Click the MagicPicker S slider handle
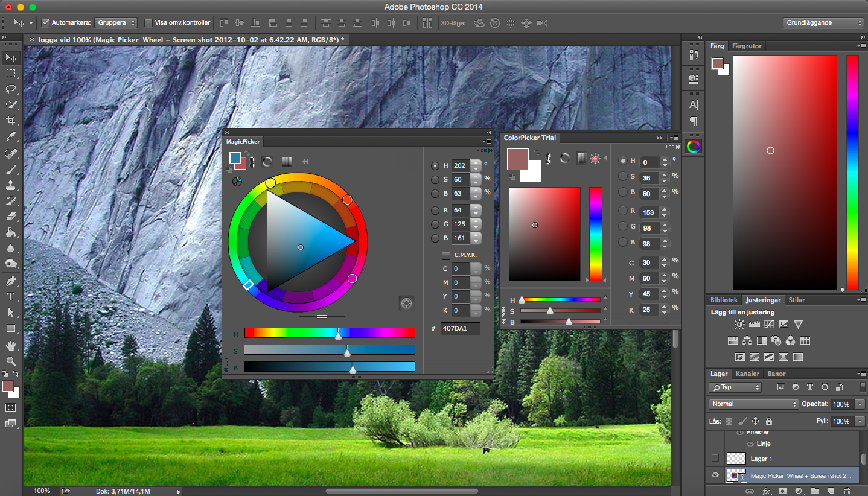Image resolution: width=868 pixels, height=496 pixels. tap(347, 352)
